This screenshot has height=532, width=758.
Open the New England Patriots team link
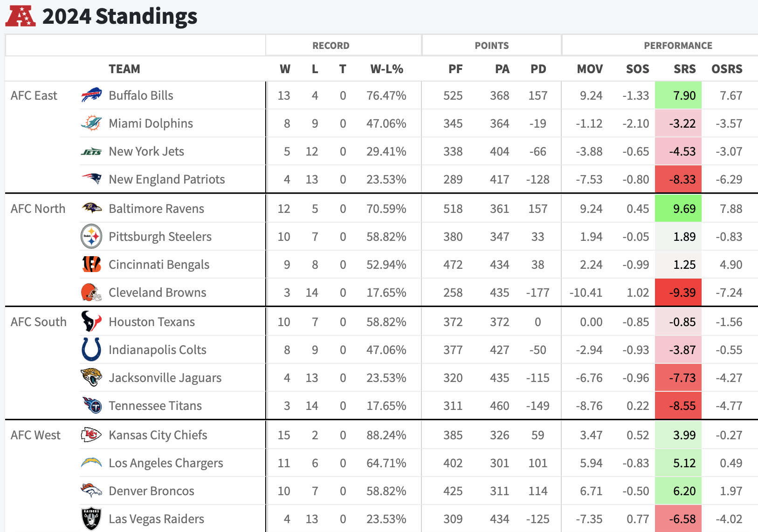166,179
